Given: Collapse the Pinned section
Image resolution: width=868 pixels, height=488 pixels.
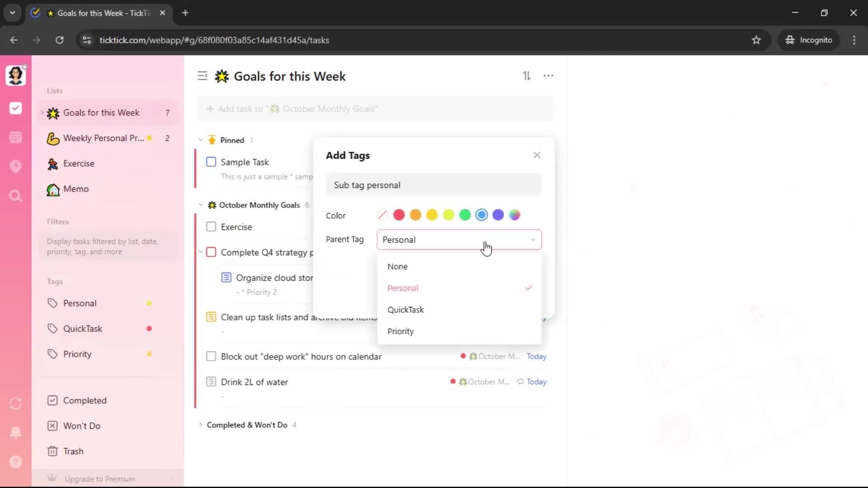Looking at the screenshot, I should [x=201, y=140].
